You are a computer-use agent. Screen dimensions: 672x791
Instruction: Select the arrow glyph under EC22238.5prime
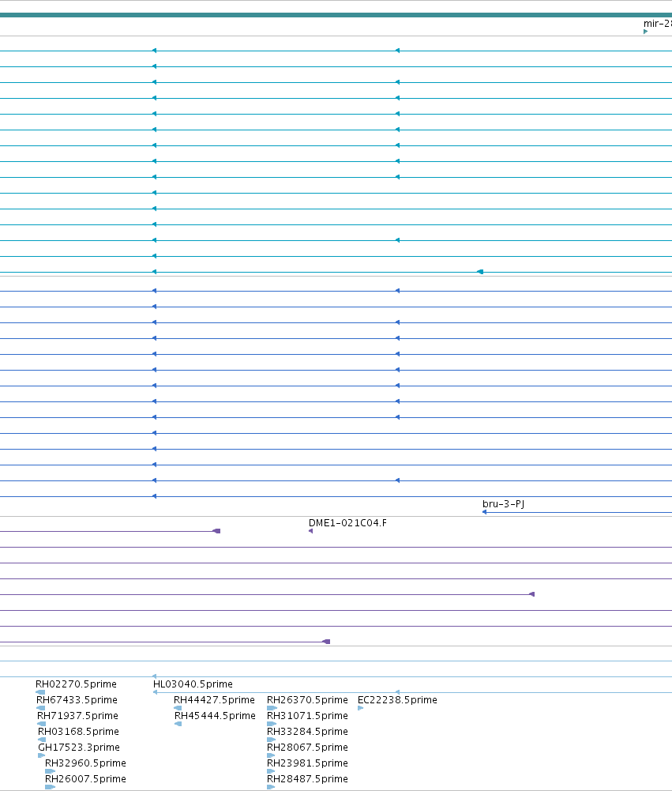(x=360, y=708)
